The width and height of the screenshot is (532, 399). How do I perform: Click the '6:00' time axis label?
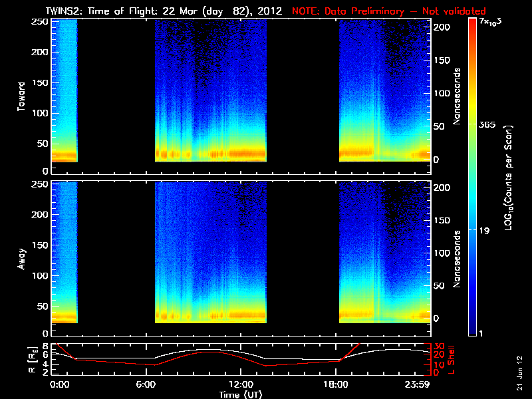(146, 384)
